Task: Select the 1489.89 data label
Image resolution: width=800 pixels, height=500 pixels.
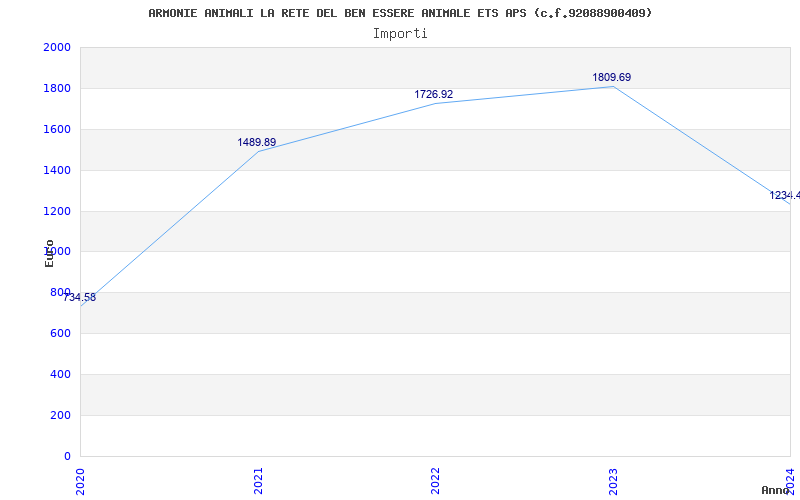Action: 257,142
